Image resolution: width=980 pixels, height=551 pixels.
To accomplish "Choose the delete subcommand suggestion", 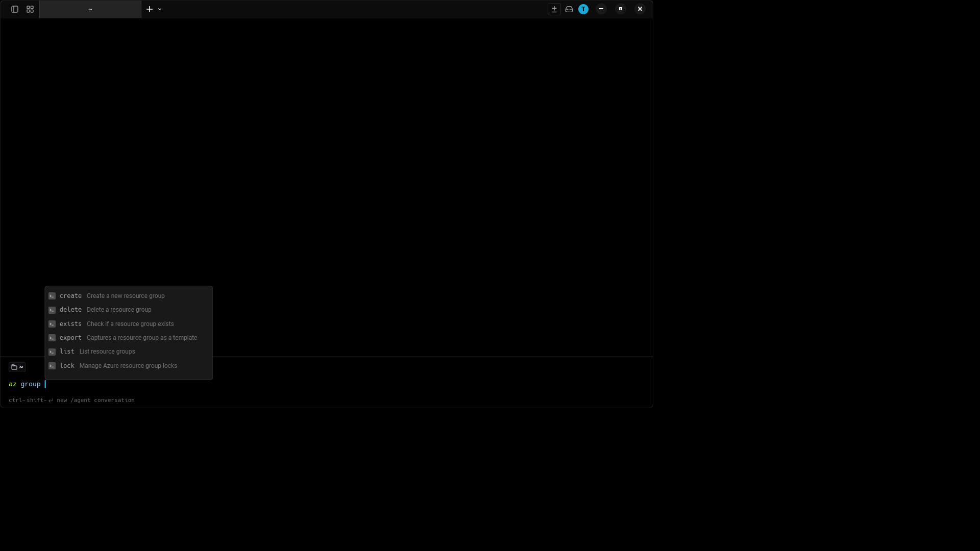I will [129, 310].
